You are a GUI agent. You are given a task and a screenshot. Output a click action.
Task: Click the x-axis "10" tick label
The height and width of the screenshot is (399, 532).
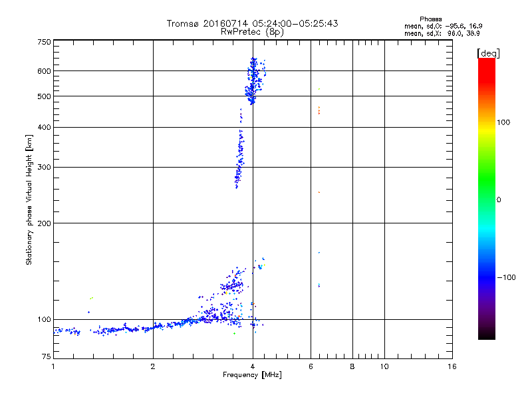click(x=384, y=366)
